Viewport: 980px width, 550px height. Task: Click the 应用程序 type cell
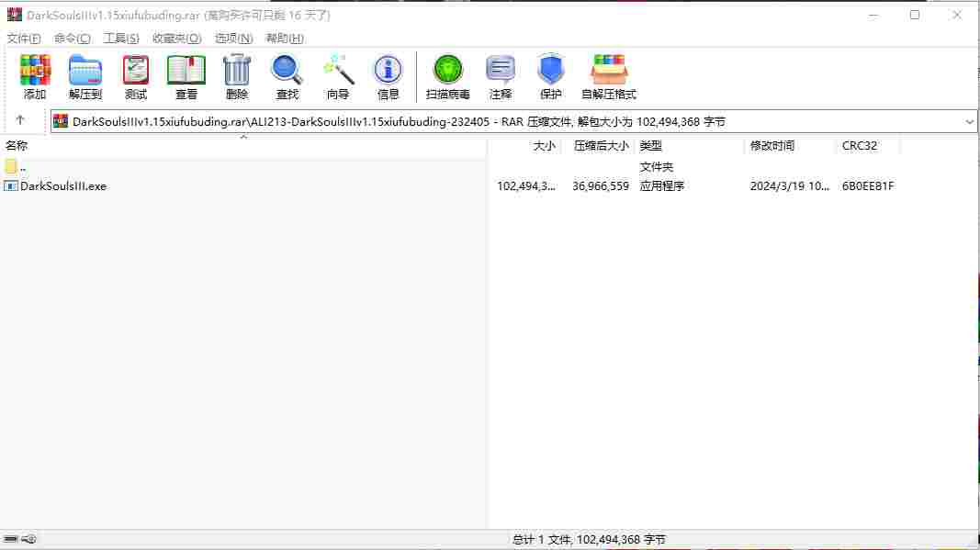(662, 186)
